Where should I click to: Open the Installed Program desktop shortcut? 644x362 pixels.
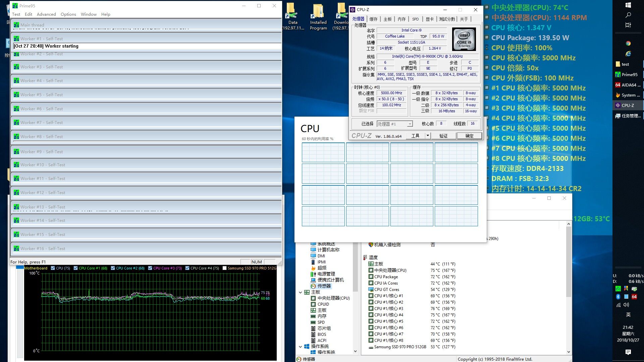coord(318,17)
